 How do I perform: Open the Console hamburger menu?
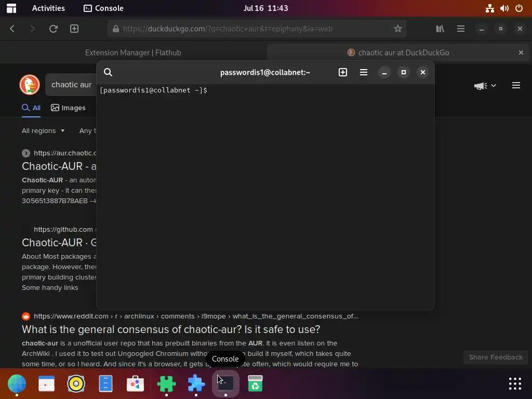pos(363,72)
